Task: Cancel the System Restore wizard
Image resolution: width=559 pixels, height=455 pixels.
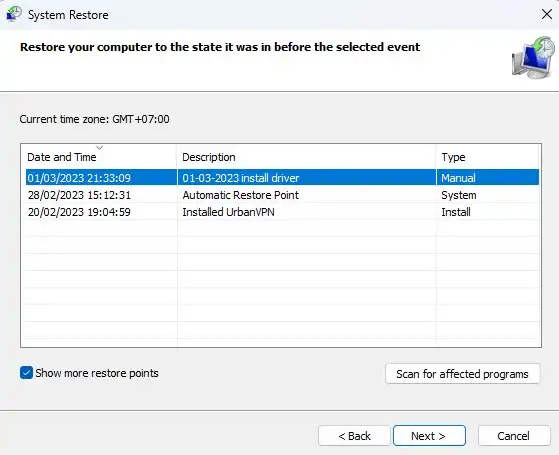Action: [514, 436]
